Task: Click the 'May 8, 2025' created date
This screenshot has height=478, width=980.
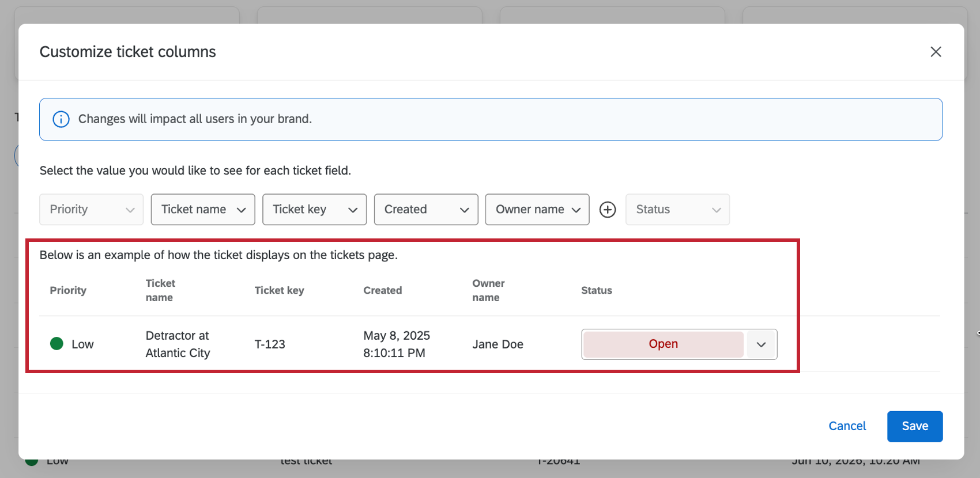Action: click(397, 336)
